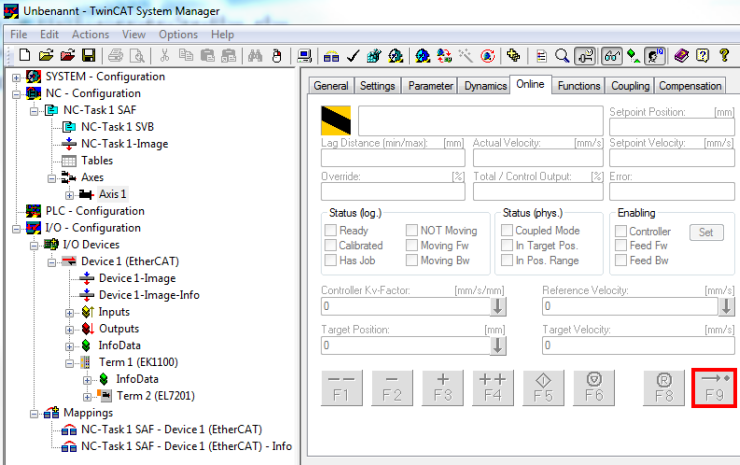
Task: Click the Target Position input field
Action: pyautogui.click(x=406, y=346)
